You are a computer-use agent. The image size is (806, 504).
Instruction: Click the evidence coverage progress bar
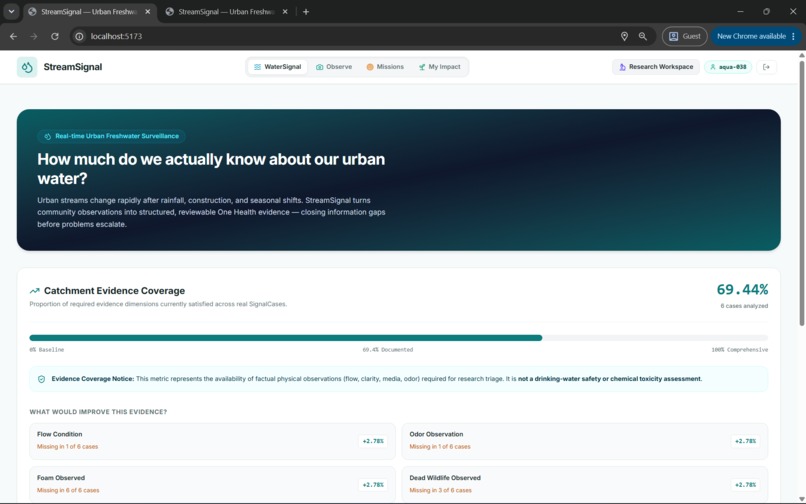point(398,338)
